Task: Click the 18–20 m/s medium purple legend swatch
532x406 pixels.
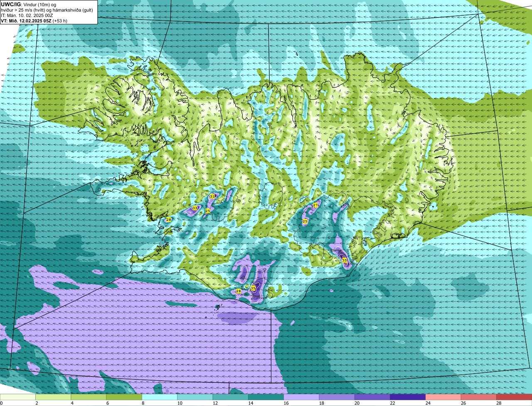Action: pyautogui.click(x=337, y=397)
